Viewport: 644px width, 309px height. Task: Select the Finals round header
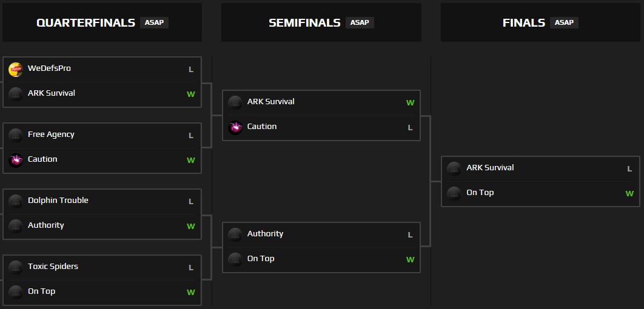pos(524,23)
